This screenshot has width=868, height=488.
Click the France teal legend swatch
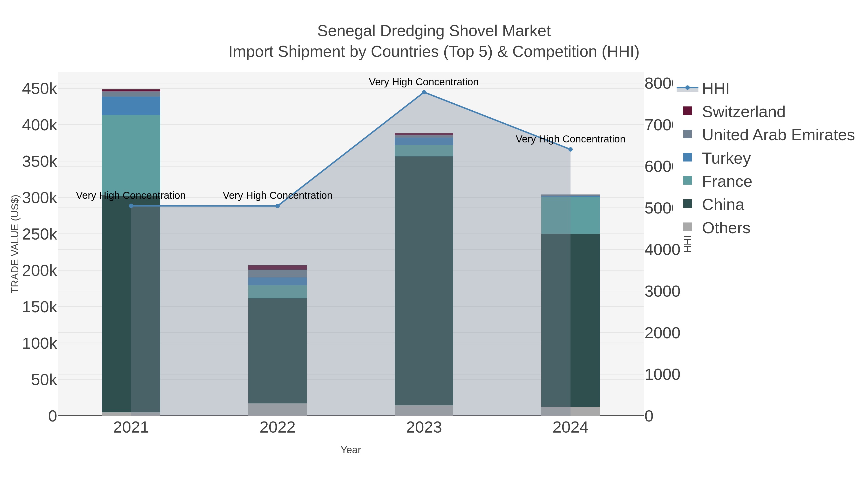point(687,180)
